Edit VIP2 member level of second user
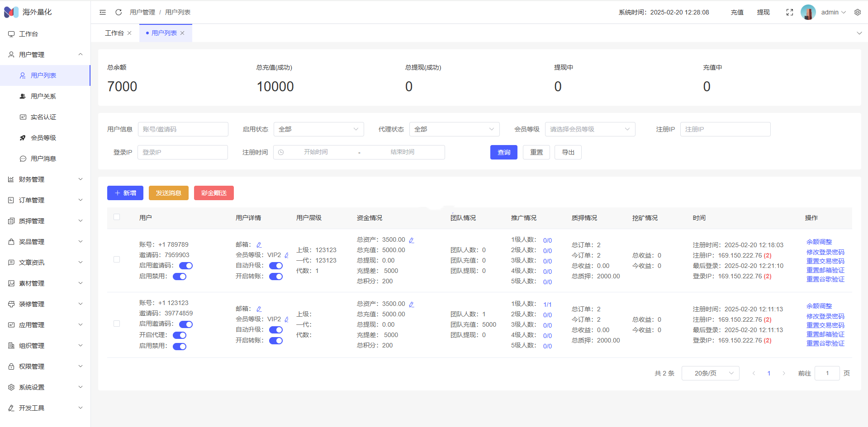This screenshot has height=427, width=868. pos(286,319)
